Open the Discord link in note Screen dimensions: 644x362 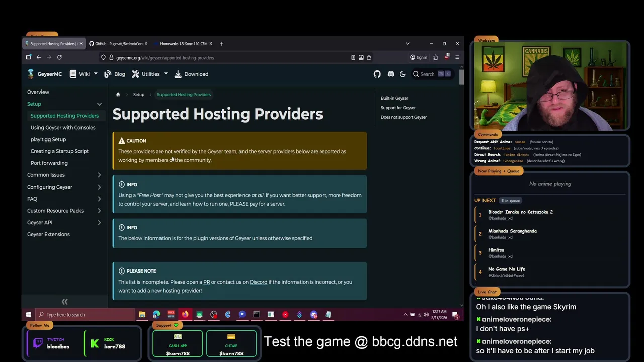click(259, 282)
